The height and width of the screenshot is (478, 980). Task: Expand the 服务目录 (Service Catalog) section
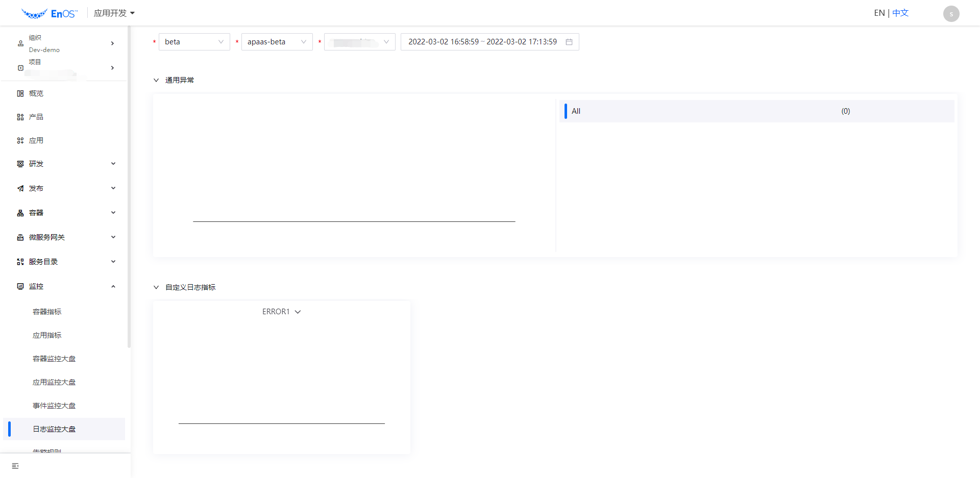point(113,261)
